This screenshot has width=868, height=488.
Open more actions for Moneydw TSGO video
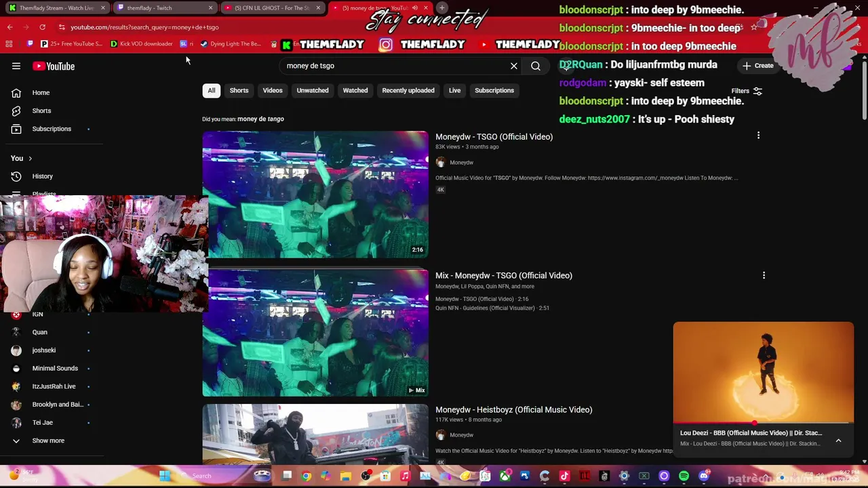pyautogui.click(x=758, y=136)
